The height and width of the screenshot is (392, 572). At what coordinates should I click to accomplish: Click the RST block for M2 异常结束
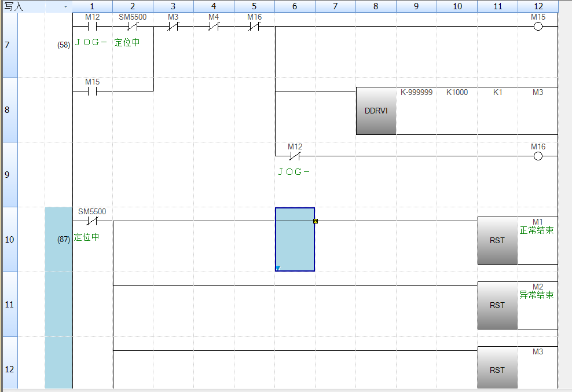(x=497, y=305)
